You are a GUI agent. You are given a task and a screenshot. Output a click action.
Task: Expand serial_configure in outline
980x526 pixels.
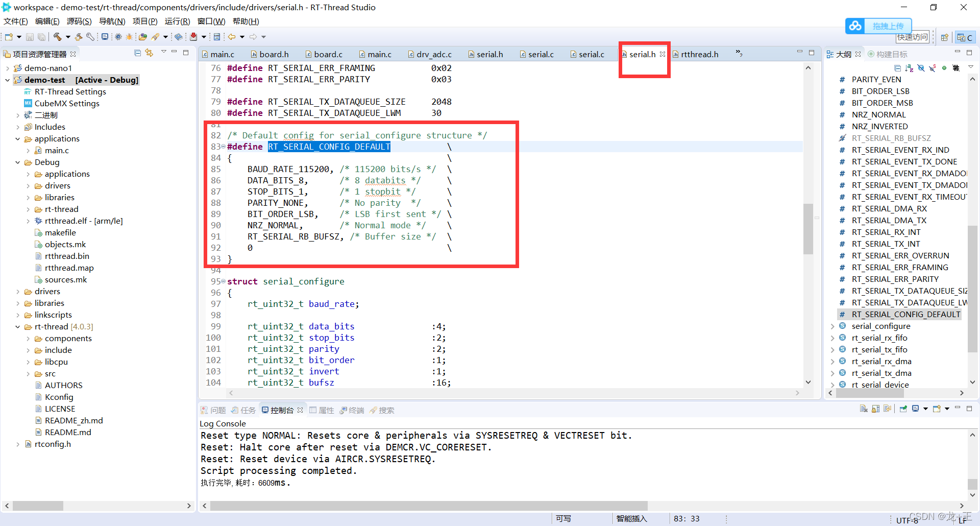click(832, 326)
